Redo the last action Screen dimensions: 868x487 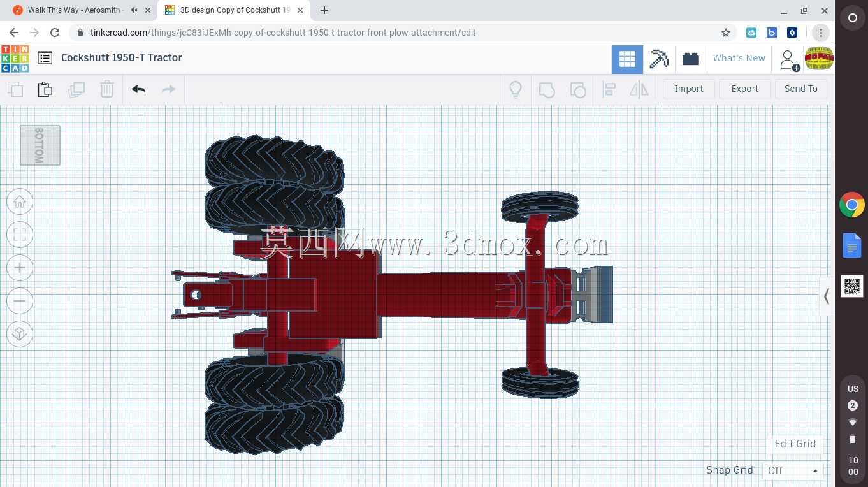[x=168, y=89]
